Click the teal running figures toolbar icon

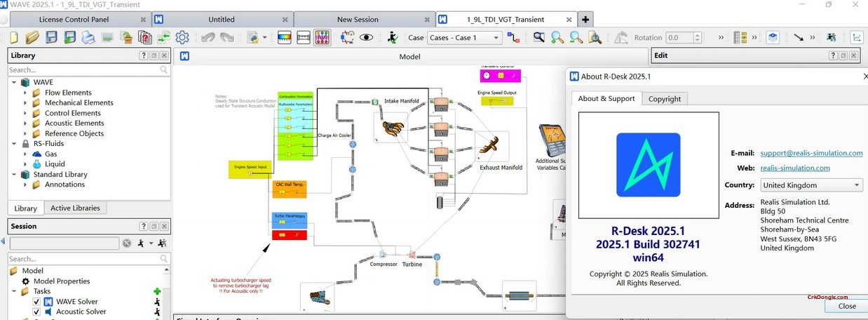click(x=832, y=37)
